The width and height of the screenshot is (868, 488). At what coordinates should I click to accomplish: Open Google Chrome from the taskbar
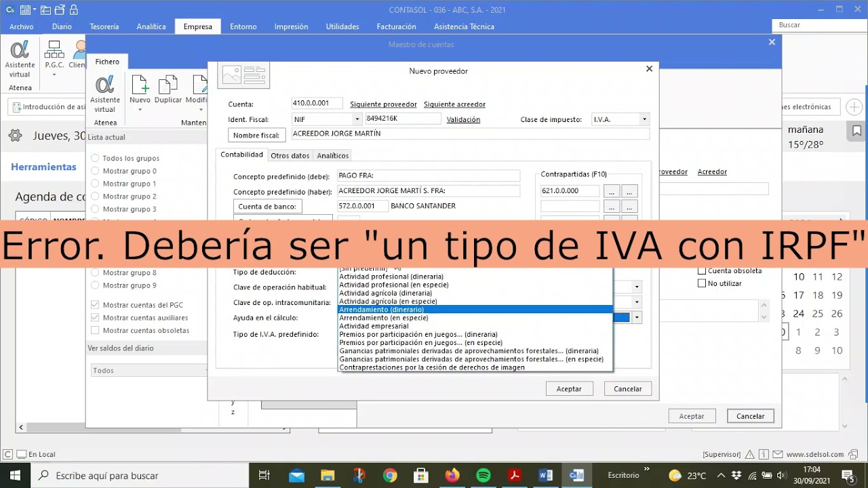[x=390, y=475]
